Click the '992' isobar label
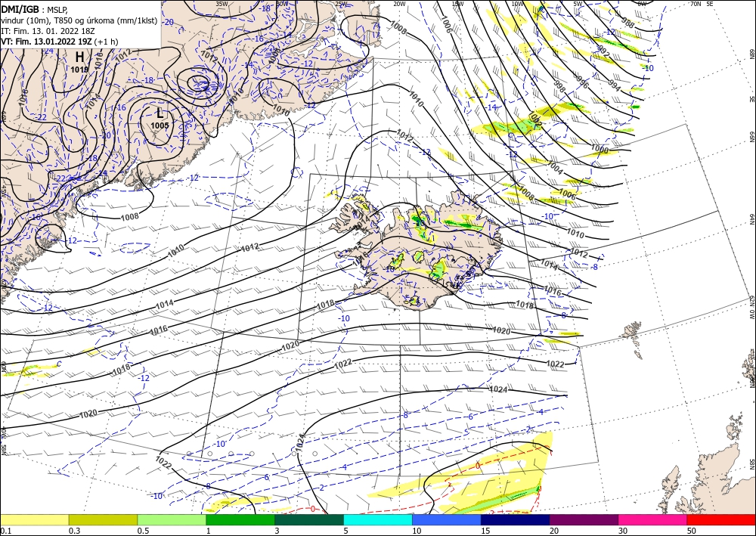 click(604, 51)
